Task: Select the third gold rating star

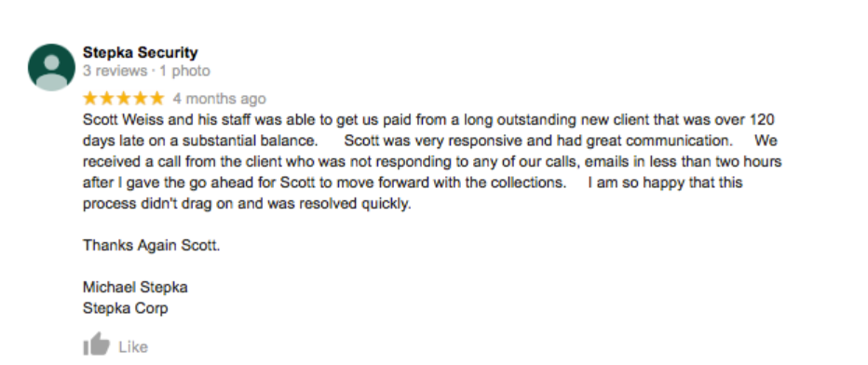Action: (x=124, y=99)
